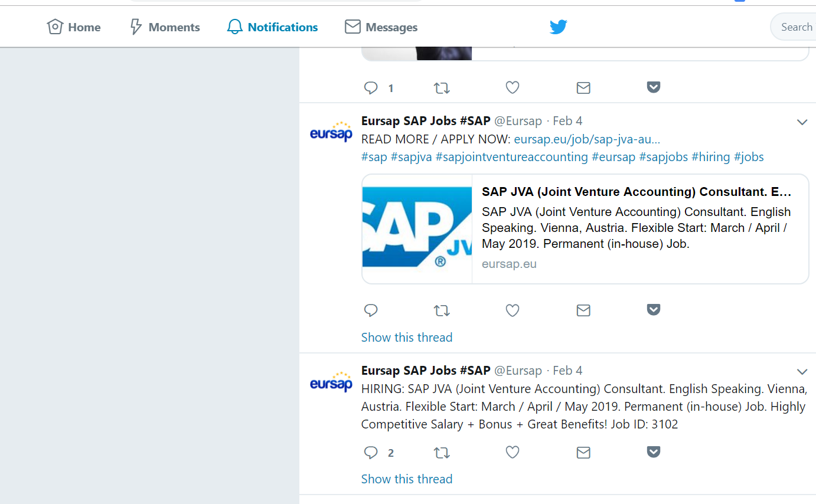Share the top tweet via direct message envelope
The image size is (816, 504).
(583, 88)
